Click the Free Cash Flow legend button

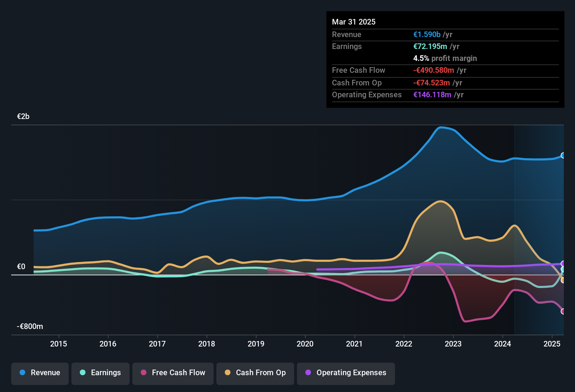(x=173, y=373)
